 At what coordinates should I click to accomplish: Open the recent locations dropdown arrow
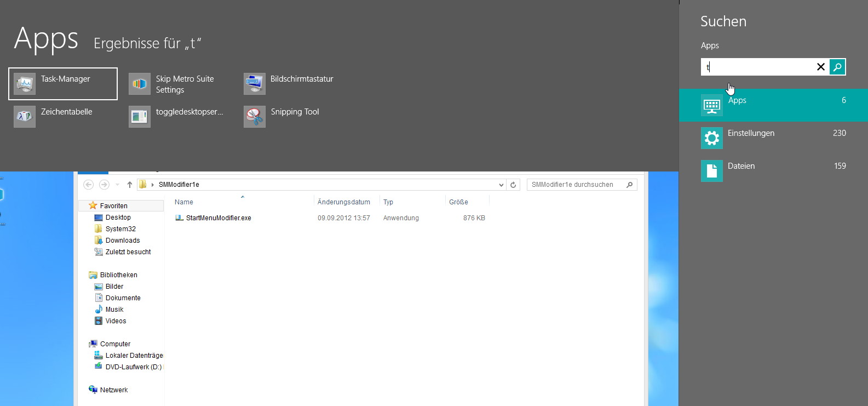click(117, 185)
